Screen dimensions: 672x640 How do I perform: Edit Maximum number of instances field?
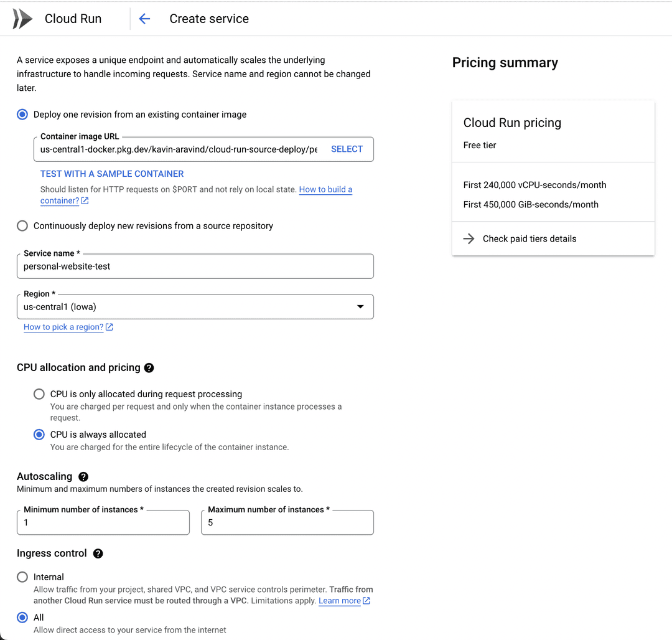pos(287,522)
